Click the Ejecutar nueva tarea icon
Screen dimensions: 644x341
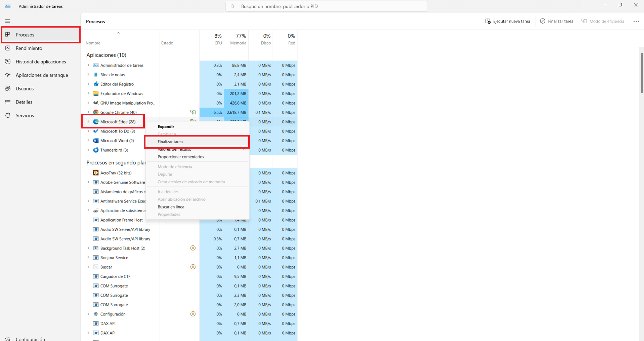pos(488,21)
